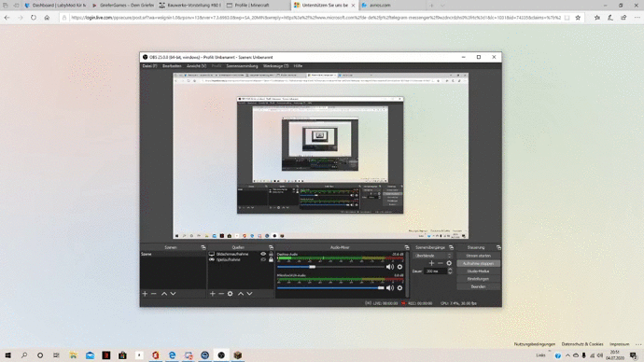644x362 pixels.
Task: Remove the selected scene with minus icon
Action: (154, 294)
